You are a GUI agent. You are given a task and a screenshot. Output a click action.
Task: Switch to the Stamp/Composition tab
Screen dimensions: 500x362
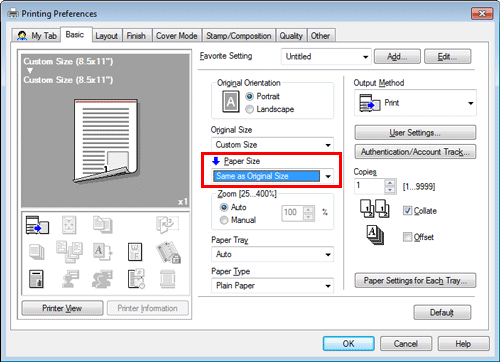239,36
